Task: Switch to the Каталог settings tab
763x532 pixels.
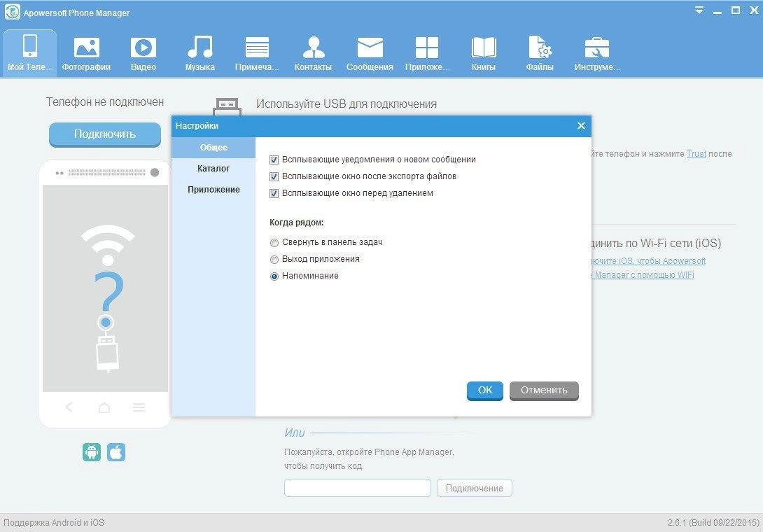Action: 213,169
